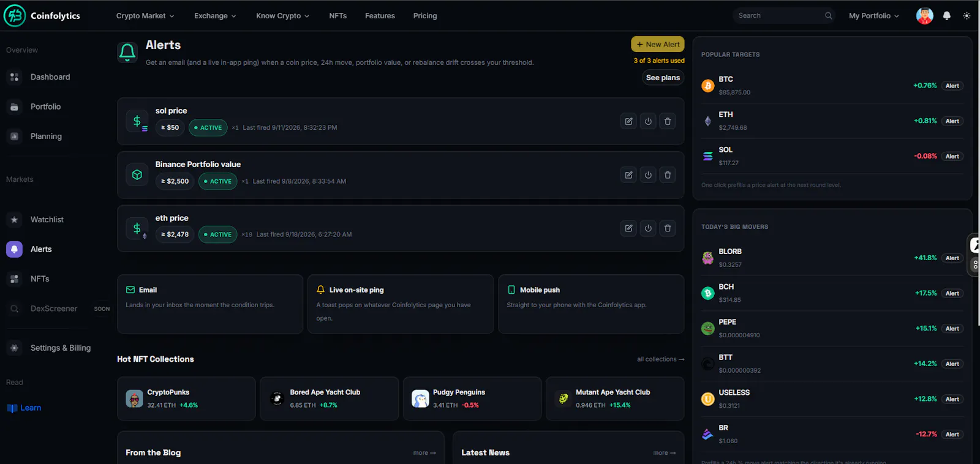Image resolution: width=980 pixels, height=464 pixels.
Task: Click the ETH coin icon in Popular Targets
Action: [708, 121]
